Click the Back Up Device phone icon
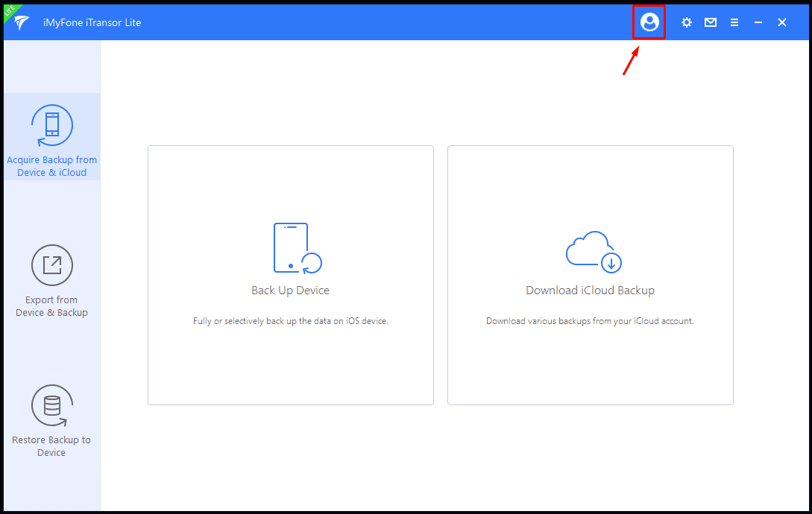Screen dimensions: 812x514 [x=298, y=248]
